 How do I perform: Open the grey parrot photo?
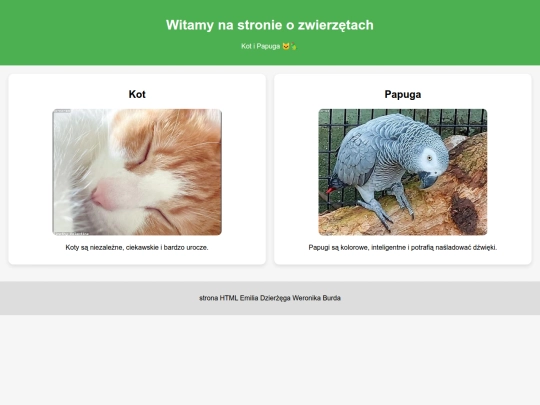(403, 172)
